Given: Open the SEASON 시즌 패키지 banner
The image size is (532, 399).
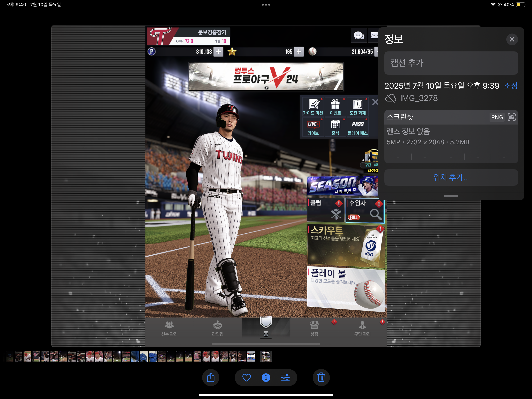Looking at the screenshot, I should point(343,186).
